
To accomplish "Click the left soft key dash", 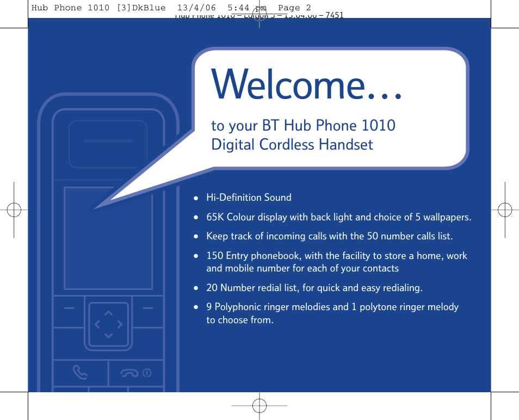I will point(69,308).
